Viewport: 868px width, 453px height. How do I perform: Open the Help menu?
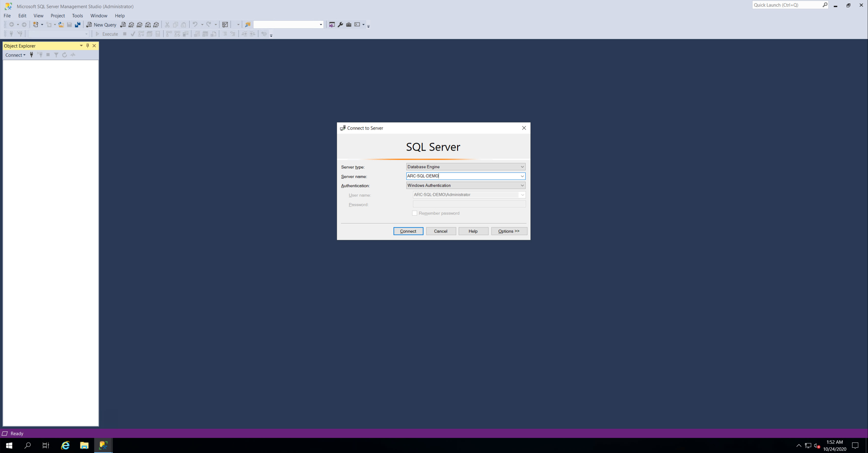click(x=120, y=16)
